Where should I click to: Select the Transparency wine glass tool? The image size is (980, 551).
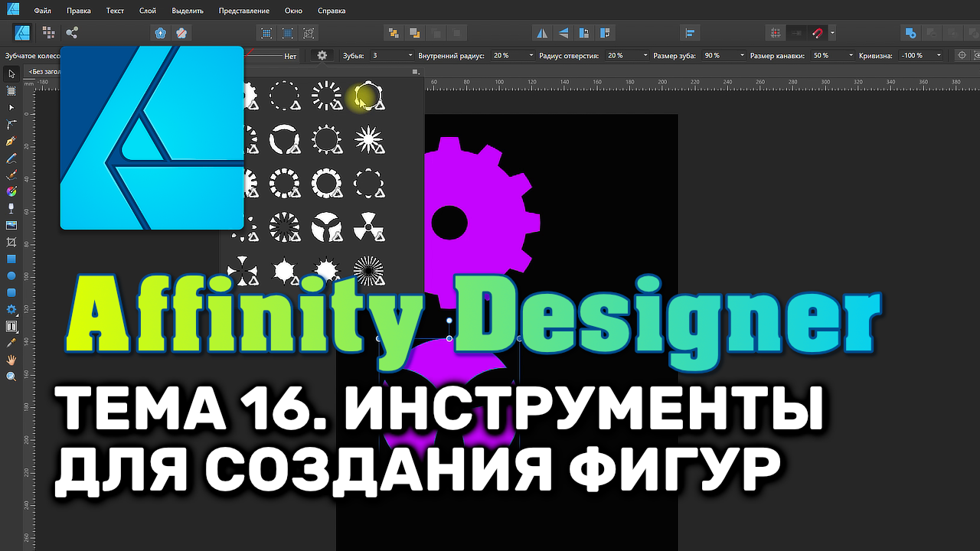(x=11, y=208)
